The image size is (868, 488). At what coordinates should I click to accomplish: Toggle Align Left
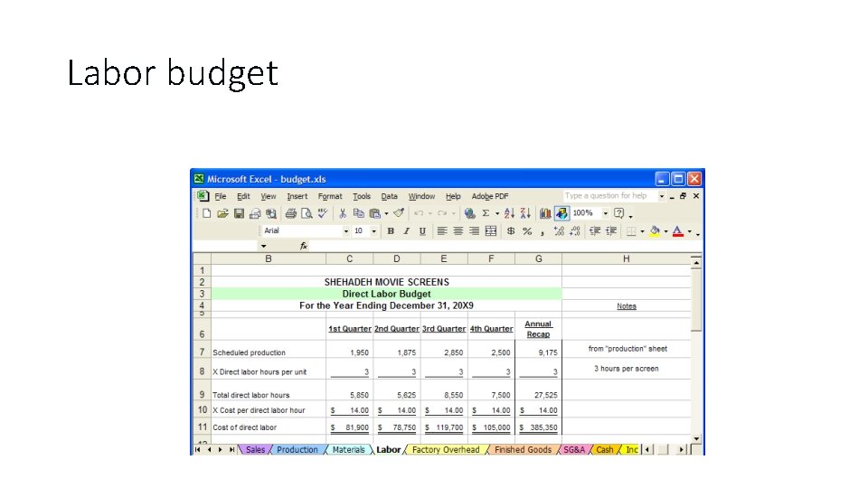coord(442,231)
